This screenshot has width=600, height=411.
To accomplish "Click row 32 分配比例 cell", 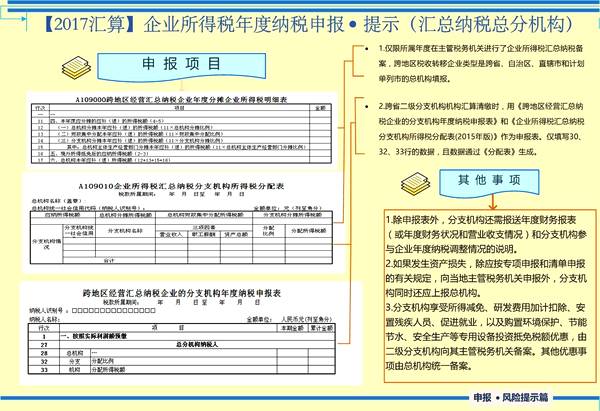I will (x=183, y=361).
